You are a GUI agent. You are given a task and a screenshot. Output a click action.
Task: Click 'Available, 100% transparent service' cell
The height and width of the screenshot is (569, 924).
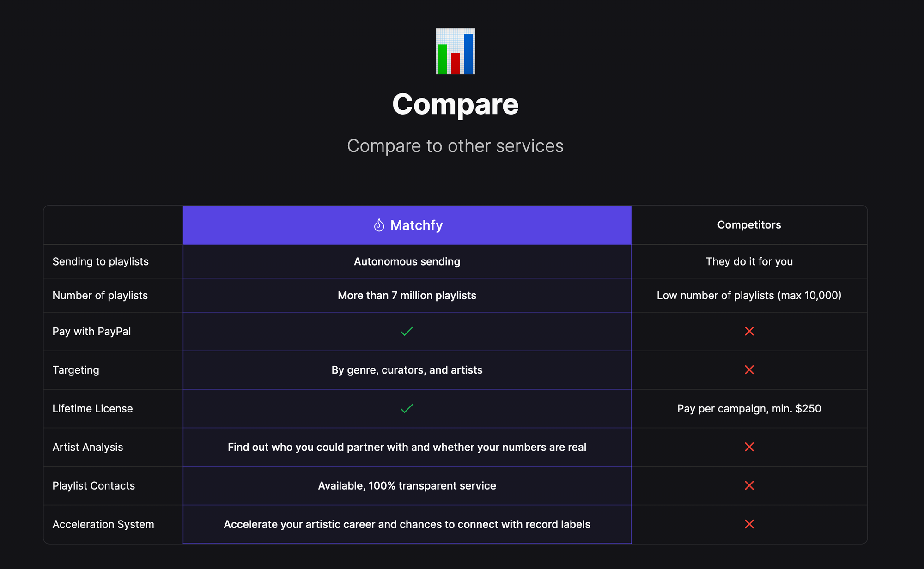[x=407, y=485]
